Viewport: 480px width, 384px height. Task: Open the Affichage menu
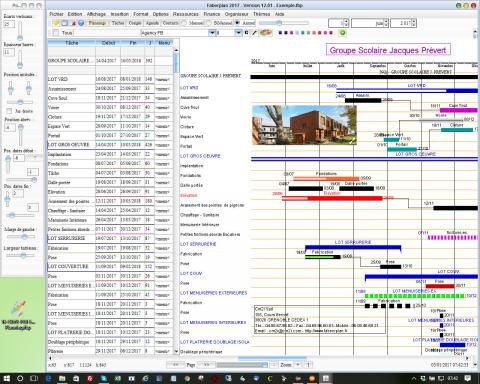[x=96, y=14]
